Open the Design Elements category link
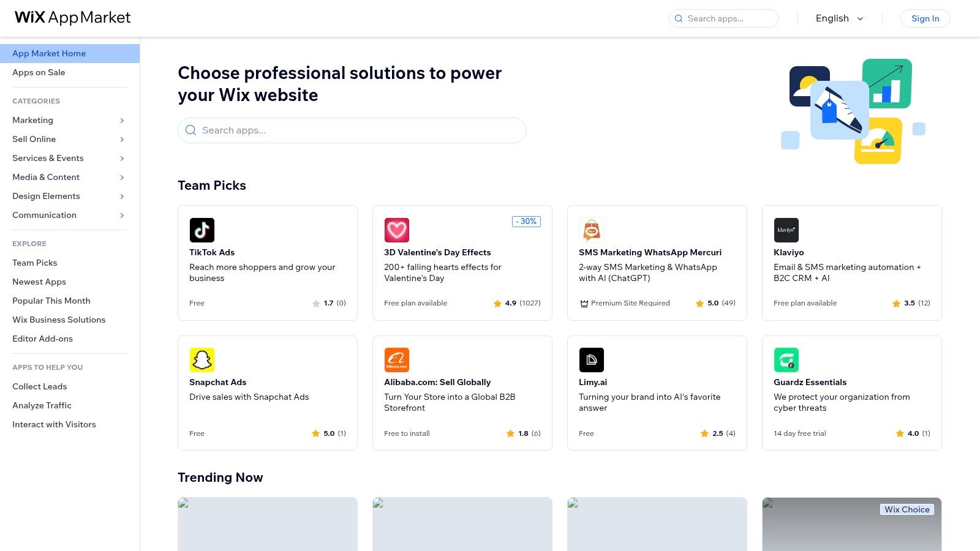The height and width of the screenshot is (551, 980). [46, 196]
